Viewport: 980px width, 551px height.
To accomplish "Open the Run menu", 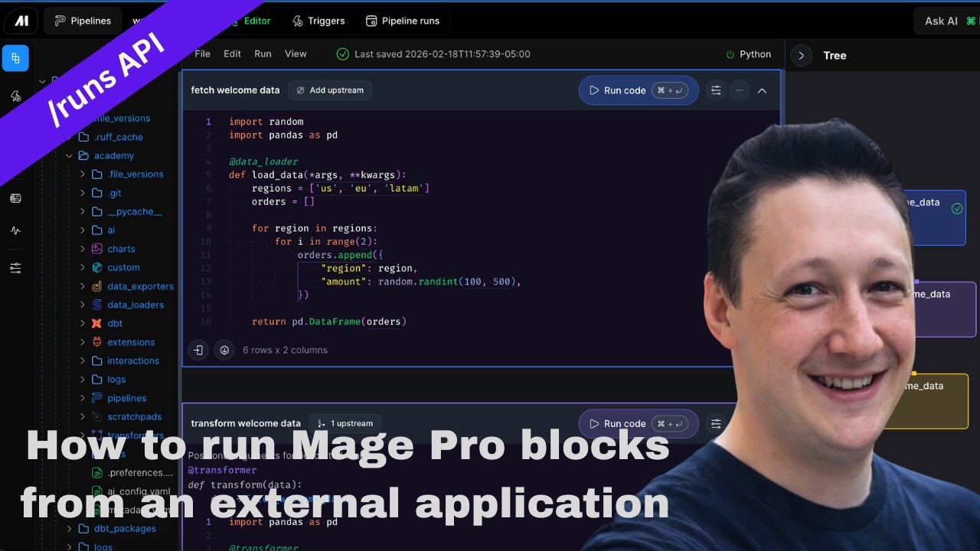I will click(263, 54).
